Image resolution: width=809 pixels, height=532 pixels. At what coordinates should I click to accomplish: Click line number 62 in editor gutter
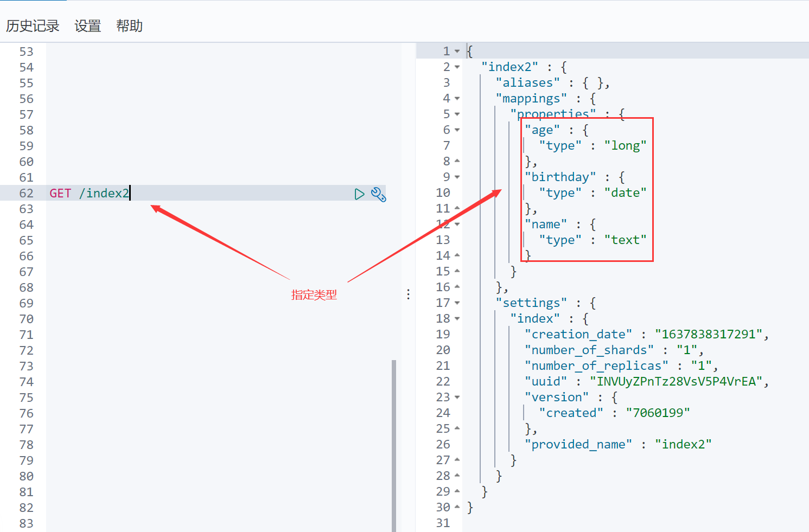(x=27, y=194)
